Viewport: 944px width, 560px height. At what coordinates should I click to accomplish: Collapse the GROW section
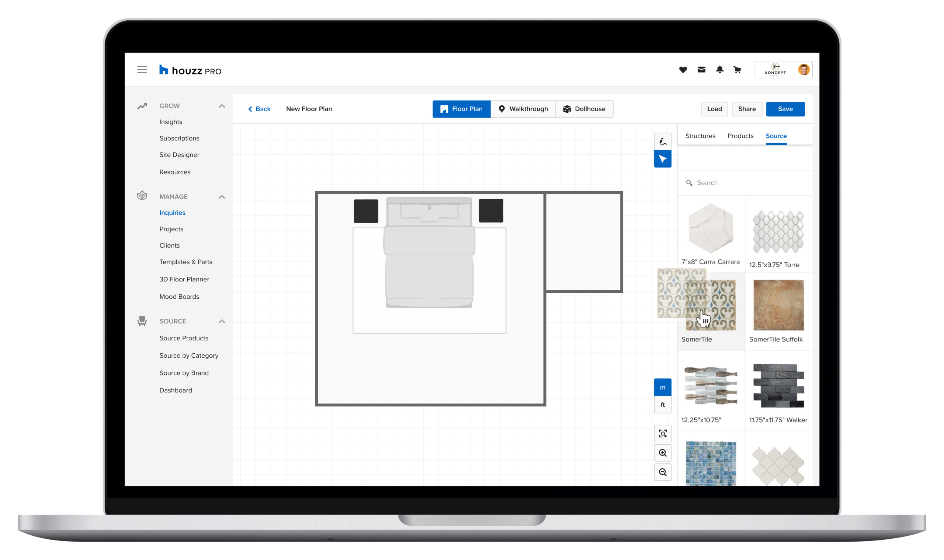(x=222, y=106)
